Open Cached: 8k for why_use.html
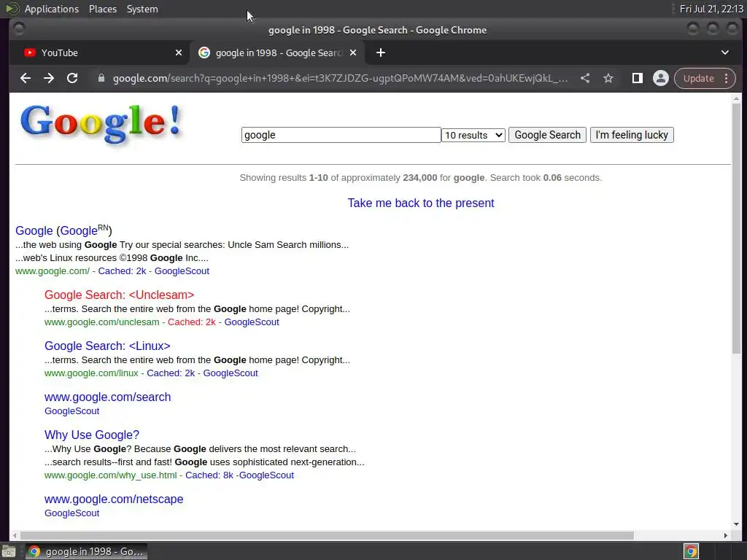Image resolution: width=747 pixels, height=560 pixels. [209, 475]
